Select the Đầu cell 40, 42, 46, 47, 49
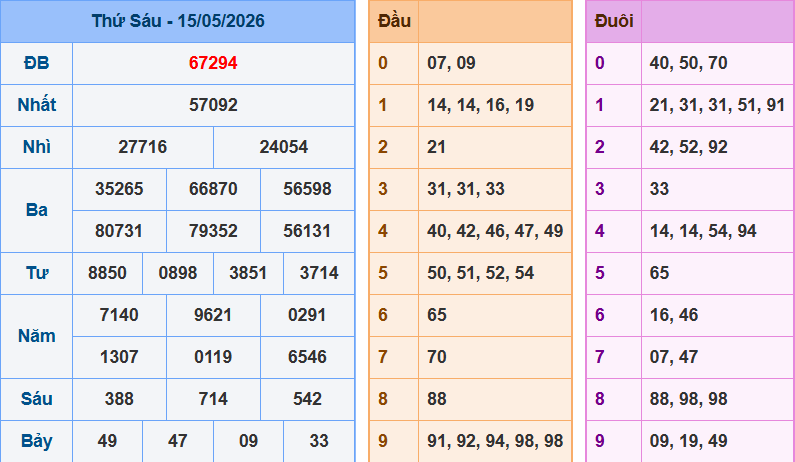 pyautogui.click(x=495, y=231)
